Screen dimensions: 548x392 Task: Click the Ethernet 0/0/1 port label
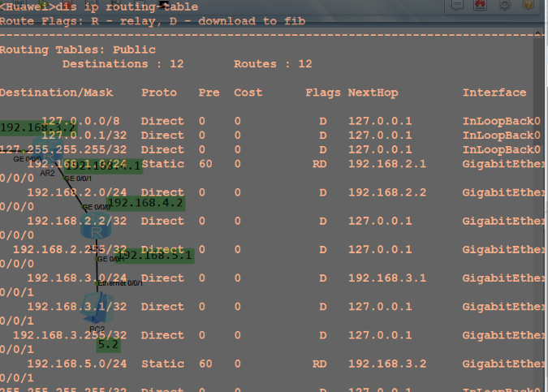120,283
